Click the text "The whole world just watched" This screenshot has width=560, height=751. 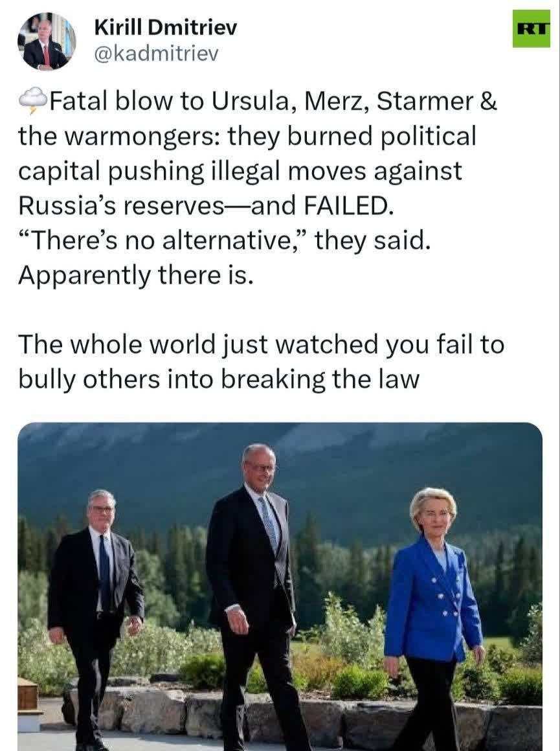[198, 344]
